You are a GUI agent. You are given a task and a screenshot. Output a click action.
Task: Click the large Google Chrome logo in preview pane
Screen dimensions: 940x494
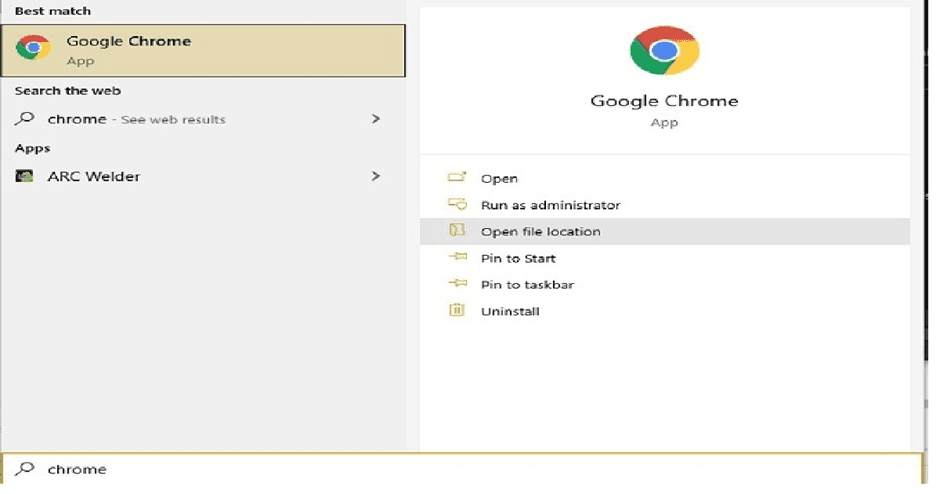664,50
